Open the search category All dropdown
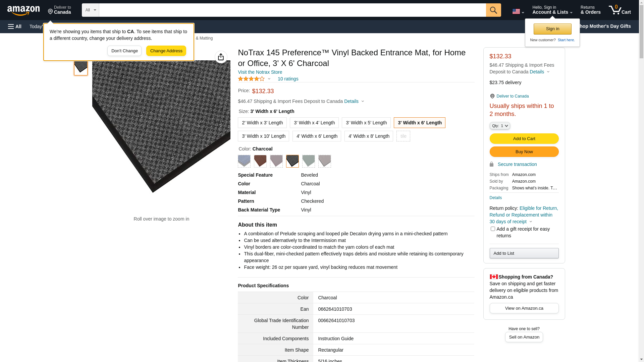 point(90,10)
